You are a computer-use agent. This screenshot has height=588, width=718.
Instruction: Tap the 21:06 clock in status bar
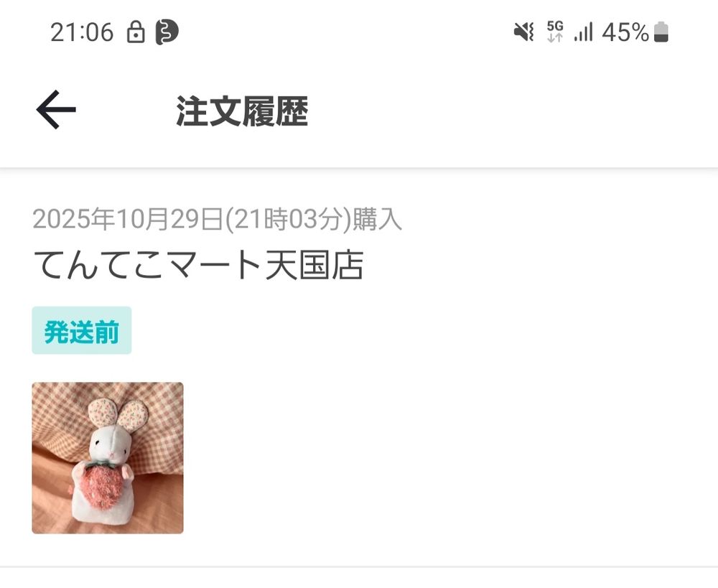click(x=82, y=32)
